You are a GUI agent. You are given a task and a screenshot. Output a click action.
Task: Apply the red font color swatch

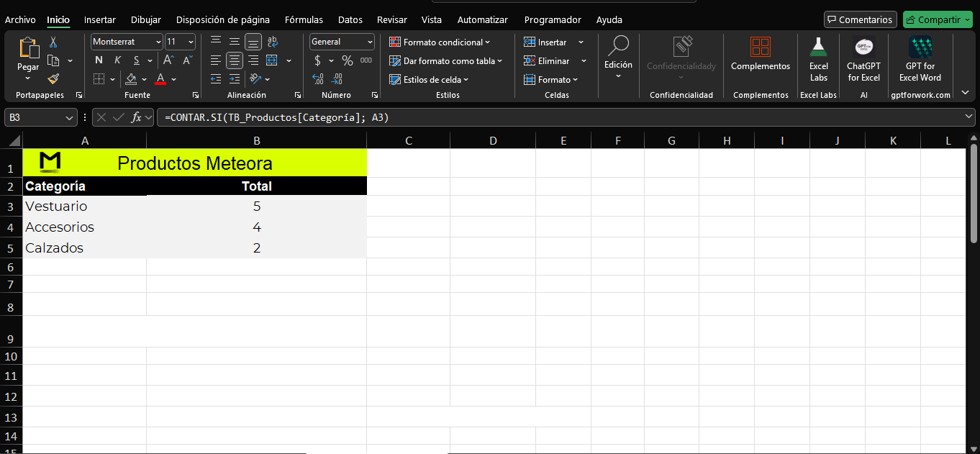click(160, 79)
